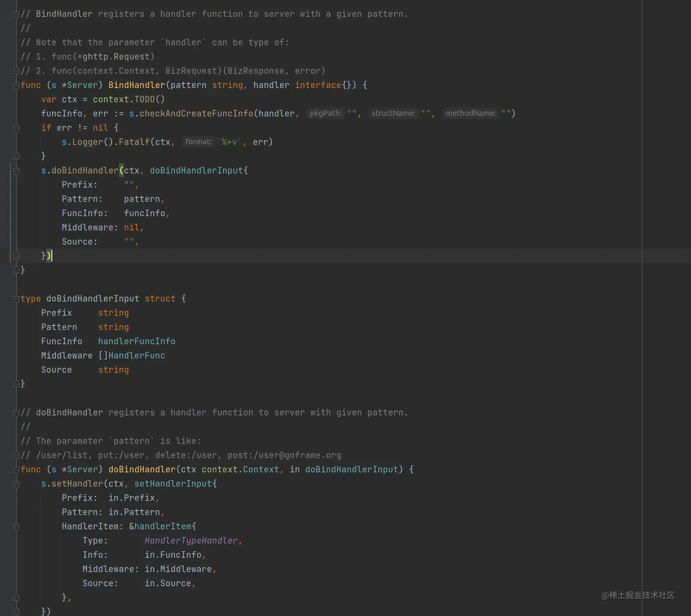Screen dimensions: 691x616
Task: Click the format: inlay hint
Action: [198, 142]
